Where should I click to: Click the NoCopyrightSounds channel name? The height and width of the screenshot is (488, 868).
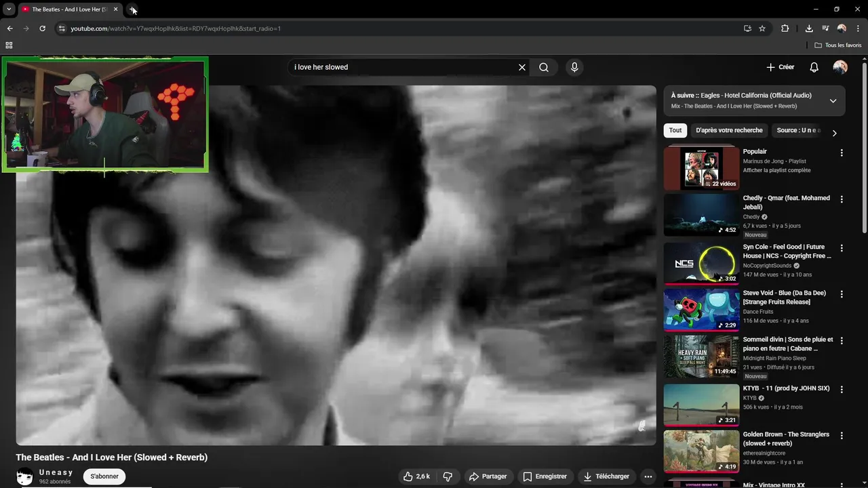(767, 266)
